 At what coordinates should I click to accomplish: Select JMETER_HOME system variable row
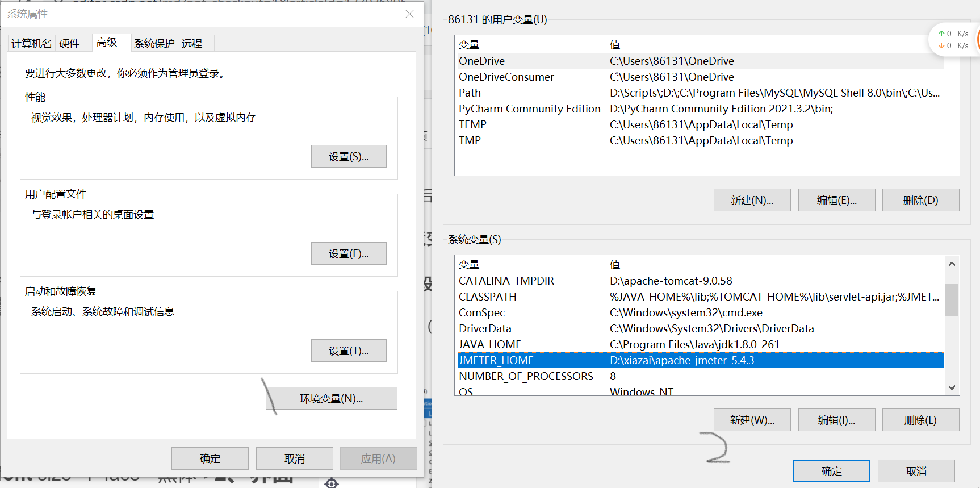(x=701, y=360)
